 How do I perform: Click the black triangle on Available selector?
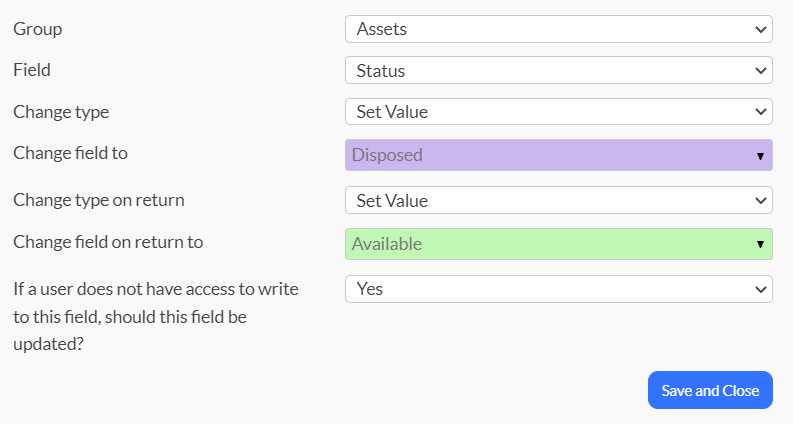(x=760, y=245)
